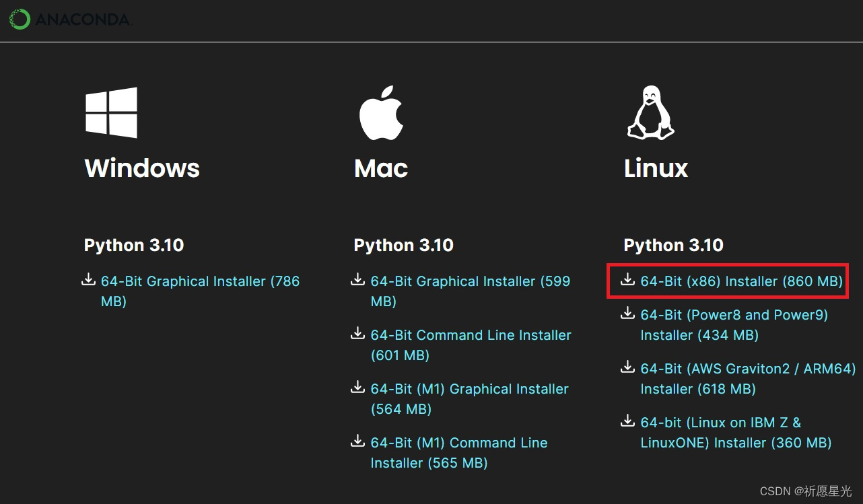The height and width of the screenshot is (504, 863).
Task: Click download icon beside Mac M1 Graphical Installer
Action: [358, 387]
